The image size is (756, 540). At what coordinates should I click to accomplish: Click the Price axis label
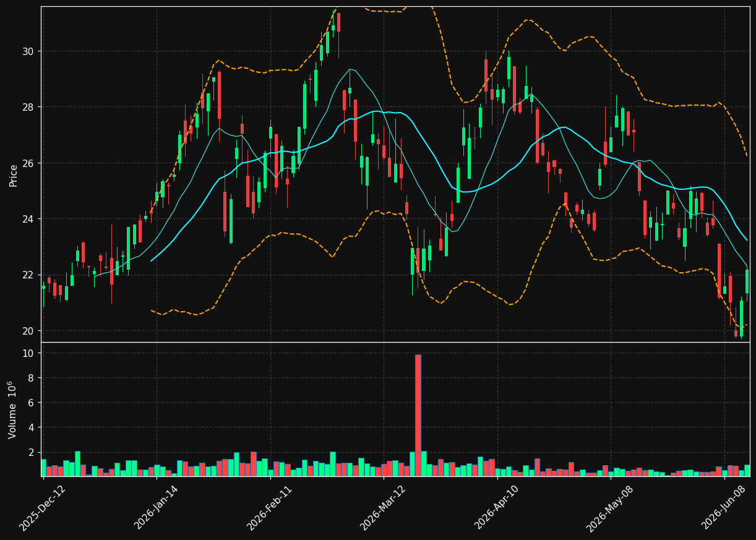[14, 175]
